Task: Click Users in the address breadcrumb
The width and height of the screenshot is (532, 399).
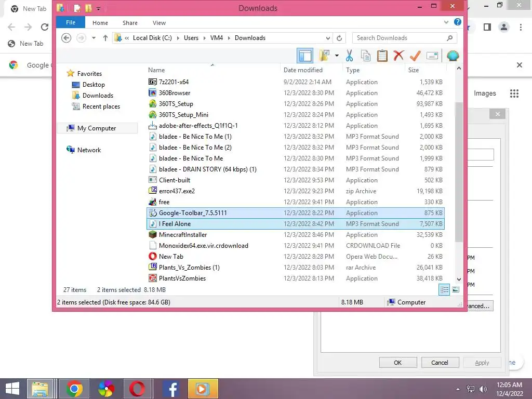Action: click(191, 38)
